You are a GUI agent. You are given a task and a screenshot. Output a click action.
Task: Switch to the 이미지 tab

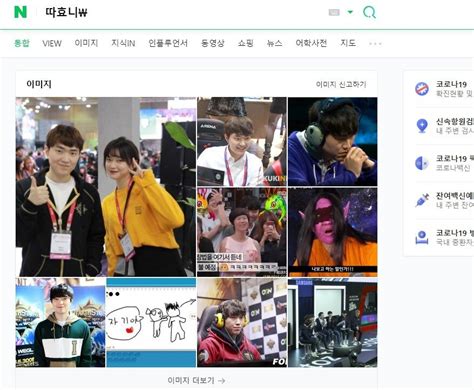(x=86, y=43)
